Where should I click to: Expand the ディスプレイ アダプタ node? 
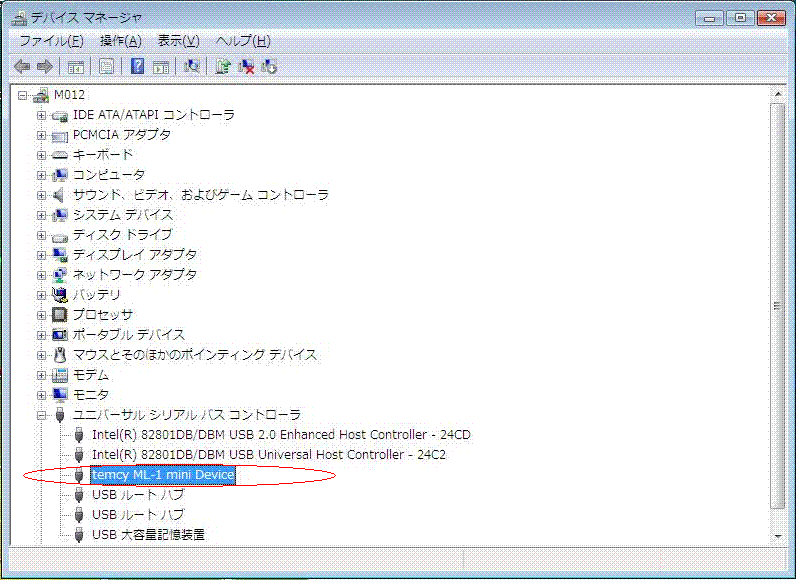pyautogui.click(x=42, y=255)
